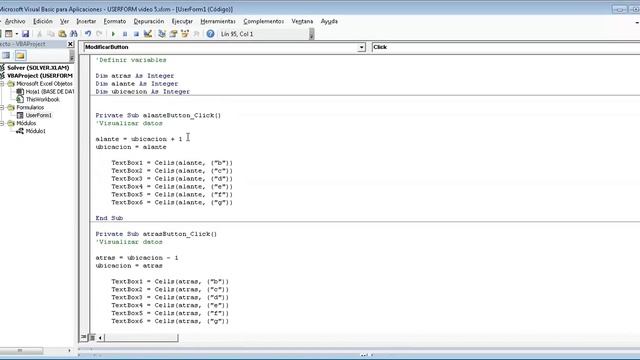The height and width of the screenshot is (360, 640).
Task: Open the Ventana menu
Action: (x=302, y=21)
